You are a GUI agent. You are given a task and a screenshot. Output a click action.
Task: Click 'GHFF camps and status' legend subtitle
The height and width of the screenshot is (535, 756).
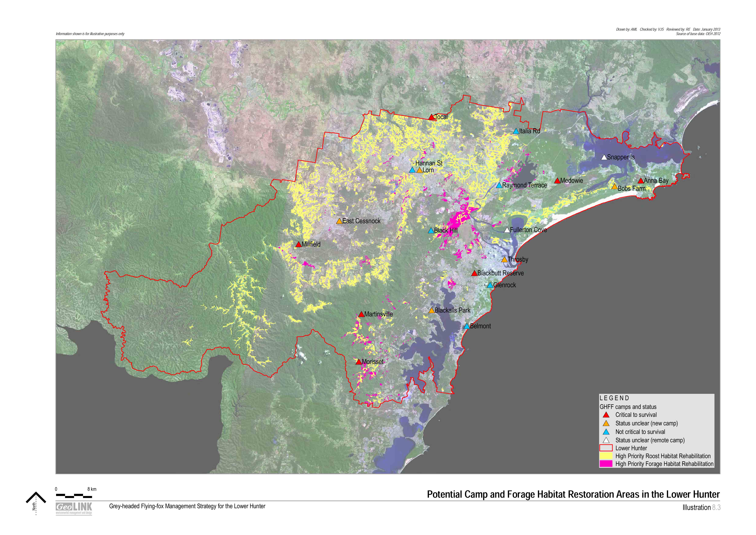click(x=628, y=407)
